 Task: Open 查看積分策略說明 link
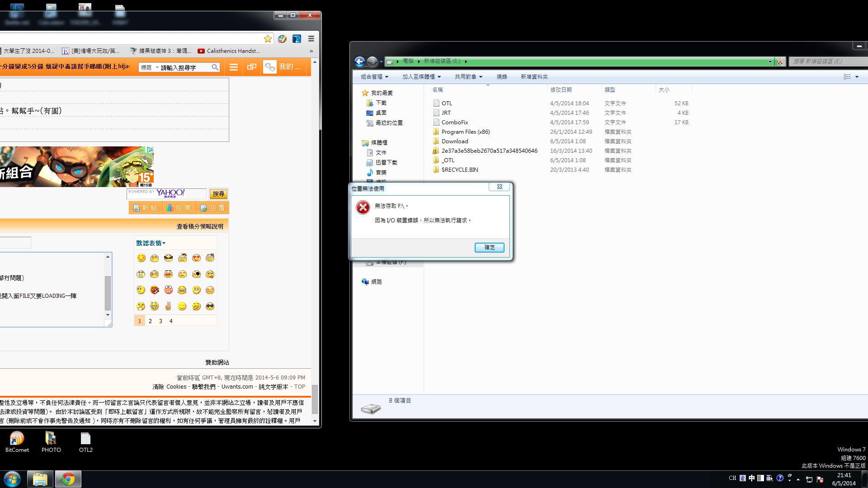pos(200,226)
